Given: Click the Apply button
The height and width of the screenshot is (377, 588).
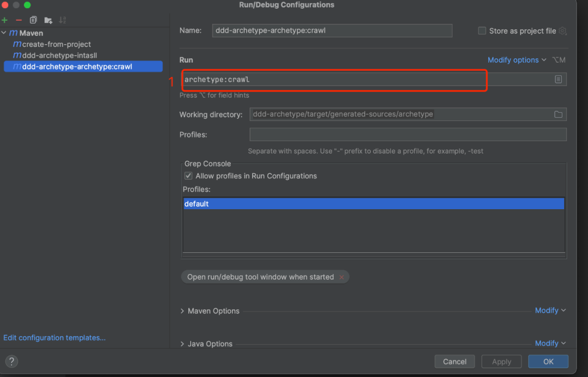Looking at the screenshot, I should pyautogui.click(x=501, y=362).
